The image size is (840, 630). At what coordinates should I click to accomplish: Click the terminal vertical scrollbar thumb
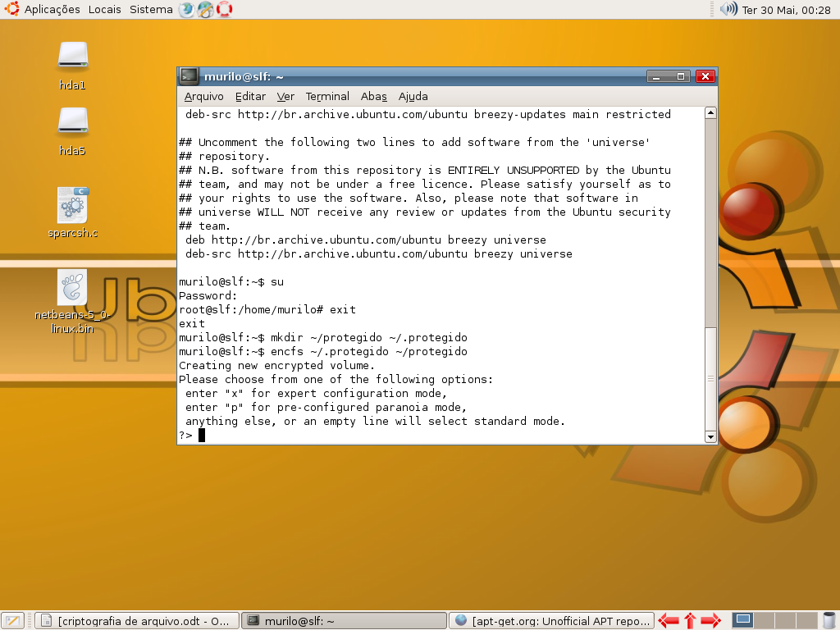(710, 378)
